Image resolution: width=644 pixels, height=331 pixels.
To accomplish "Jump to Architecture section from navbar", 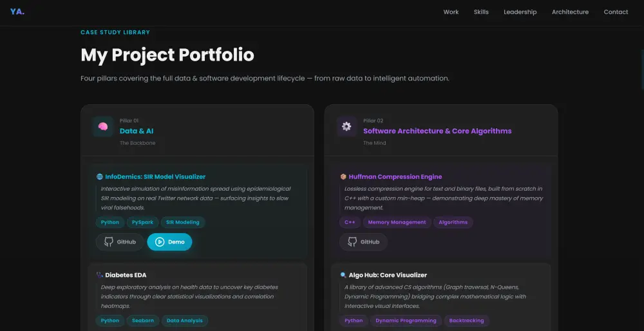I will coord(570,12).
